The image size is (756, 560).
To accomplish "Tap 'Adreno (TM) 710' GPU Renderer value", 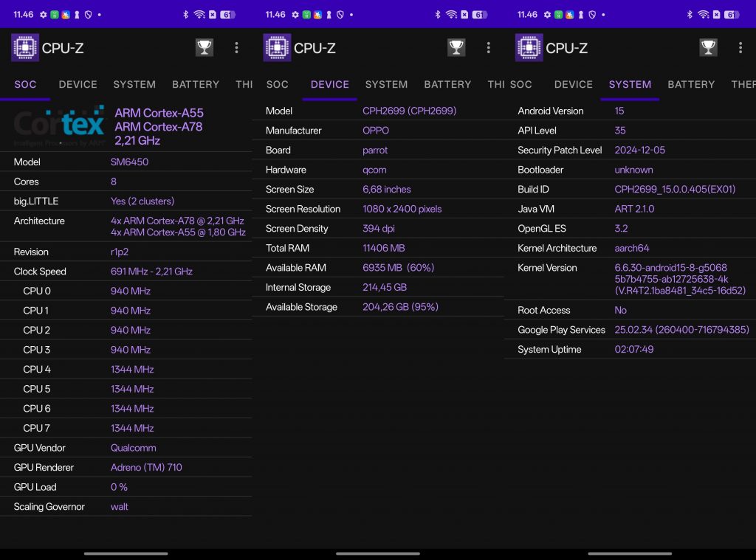I will pos(146,468).
